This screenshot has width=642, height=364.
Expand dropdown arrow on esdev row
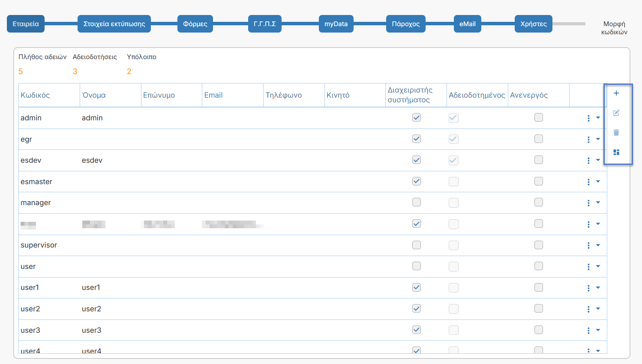(x=598, y=160)
